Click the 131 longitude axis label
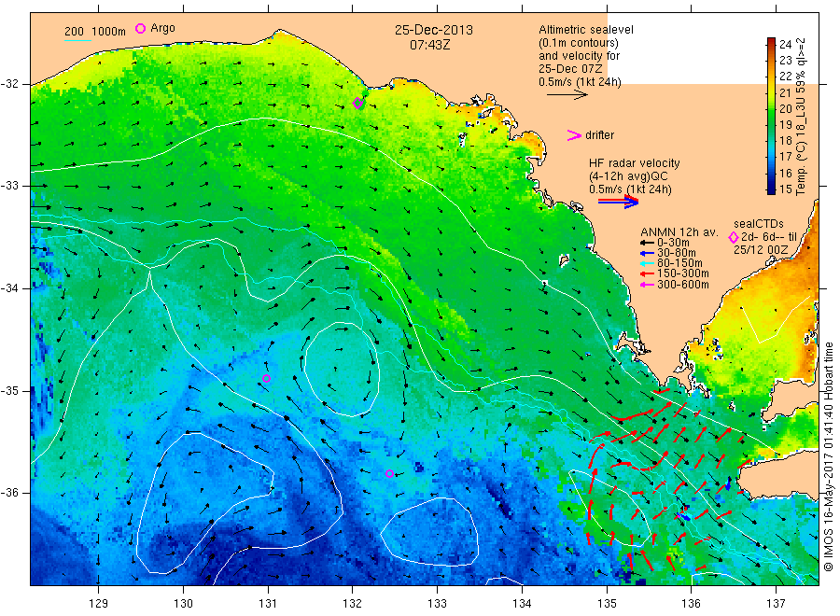Screen dimensions: 840x616 pyautogui.click(x=268, y=604)
